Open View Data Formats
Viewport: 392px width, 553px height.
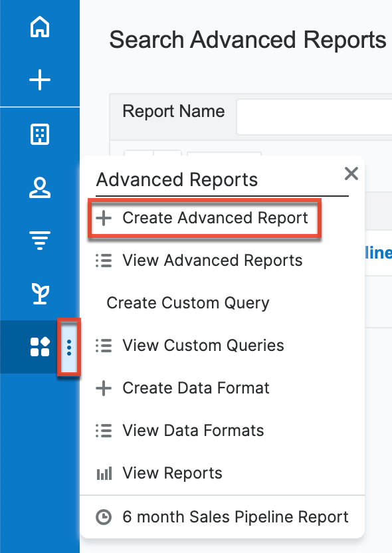pyautogui.click(x=193, y=430)
